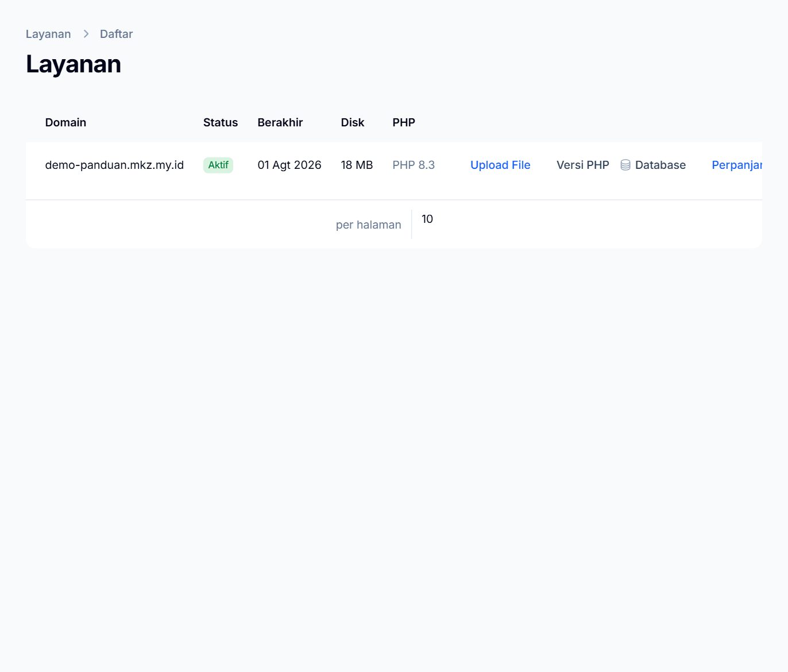Image resolution: width=788 pixels, height=672 pixels.
Task: Sort by the Status column header
Action: tap(221, 122)
